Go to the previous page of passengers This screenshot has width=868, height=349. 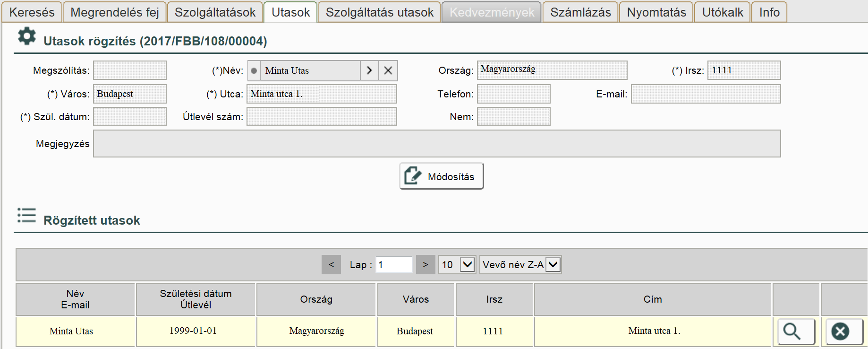pyautogui.click(x=331, y=265)
